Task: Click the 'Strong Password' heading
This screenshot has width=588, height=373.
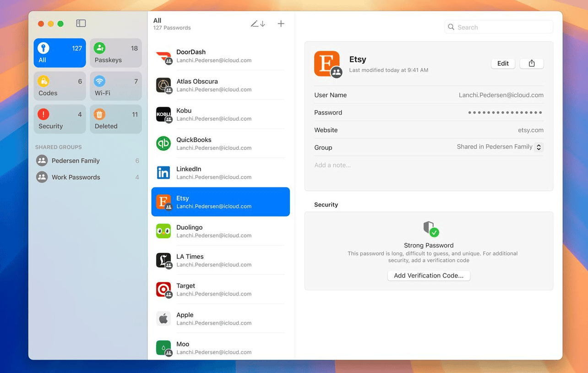Action: pos(429,246)
